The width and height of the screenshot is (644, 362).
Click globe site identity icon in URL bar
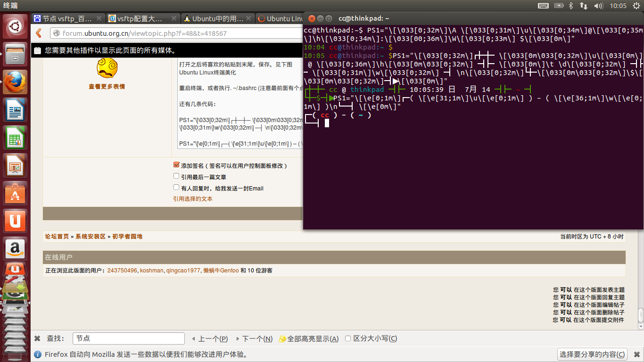57,33
